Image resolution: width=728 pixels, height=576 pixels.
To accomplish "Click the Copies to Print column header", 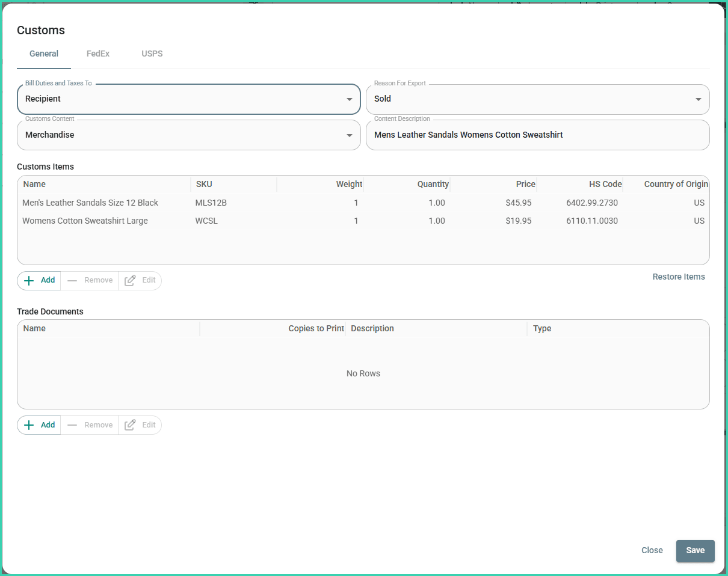I will (316, 328).
